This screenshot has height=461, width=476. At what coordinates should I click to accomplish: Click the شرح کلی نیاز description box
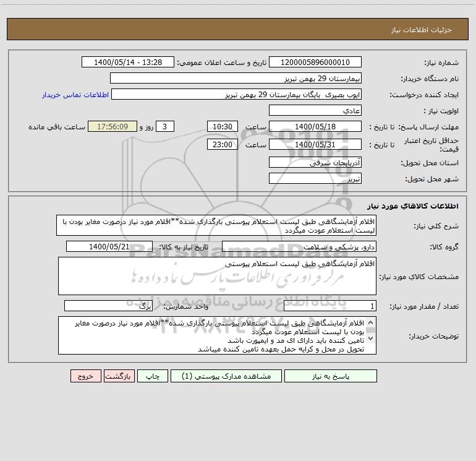[x=216, y=225]
